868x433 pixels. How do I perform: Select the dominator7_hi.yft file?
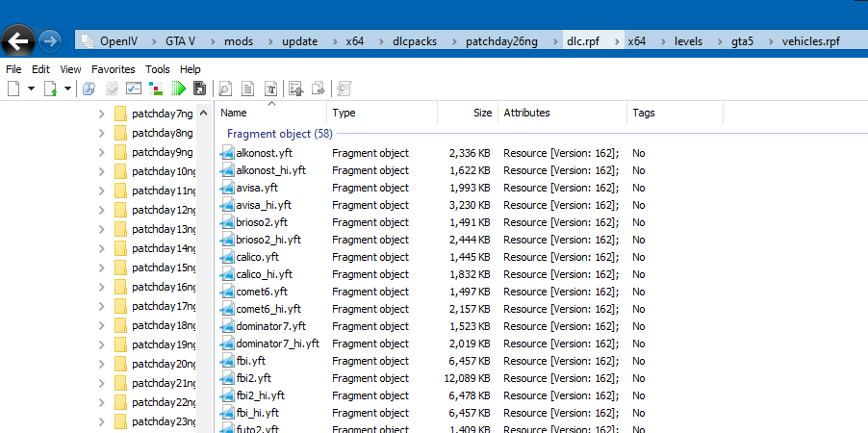tap(277, 344)
